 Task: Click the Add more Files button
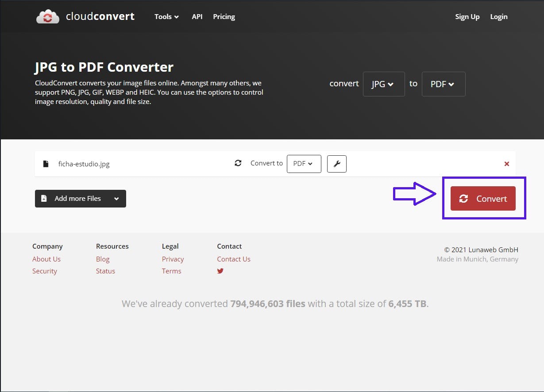73,199
